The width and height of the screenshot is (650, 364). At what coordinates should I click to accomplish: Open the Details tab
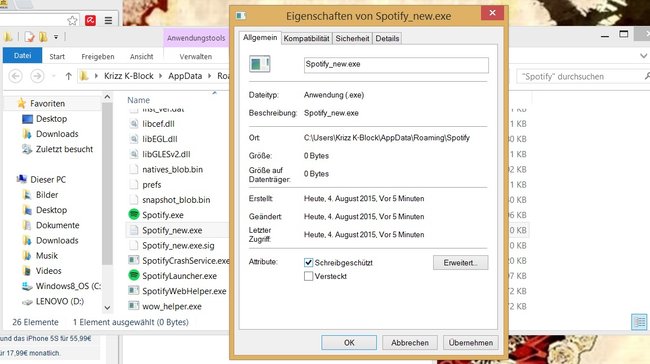tap(387, 38)
